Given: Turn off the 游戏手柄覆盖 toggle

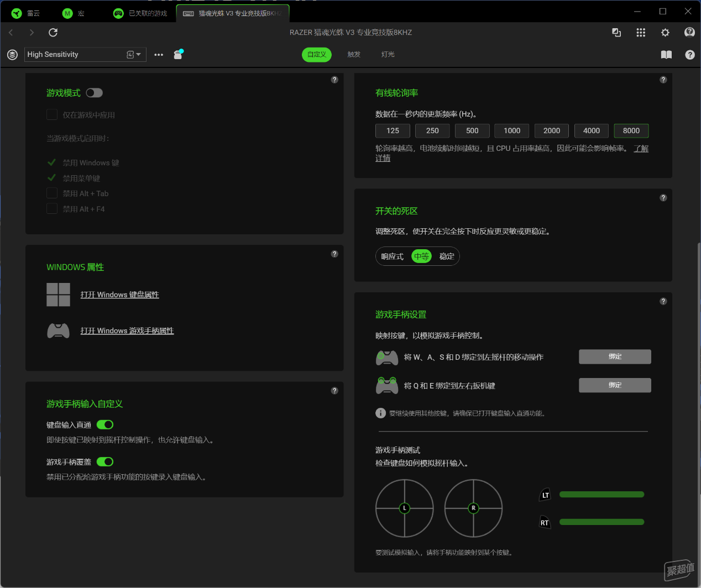Looking at the screenshot, I should click(105, 462).
